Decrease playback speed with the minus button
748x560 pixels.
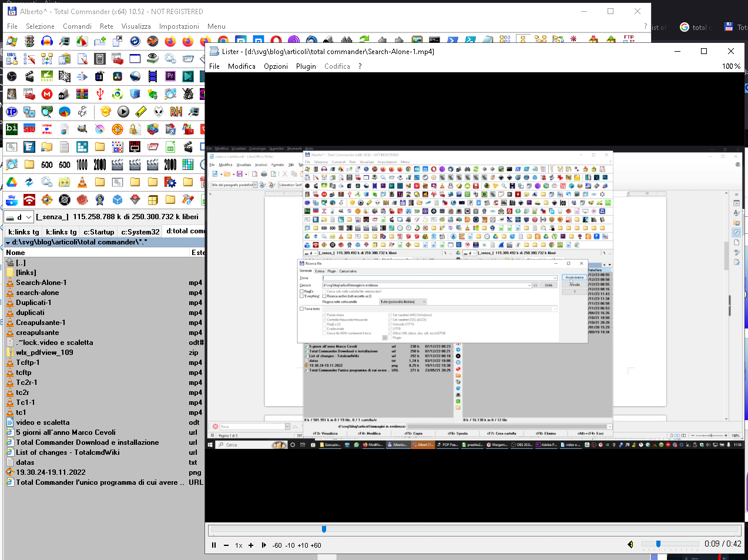pyautogui.click(x=226, y=545)
